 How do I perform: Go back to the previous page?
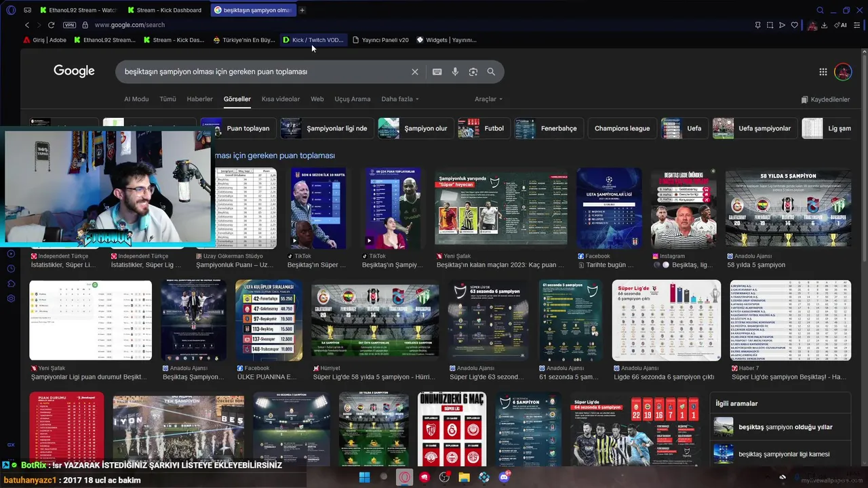27,25
